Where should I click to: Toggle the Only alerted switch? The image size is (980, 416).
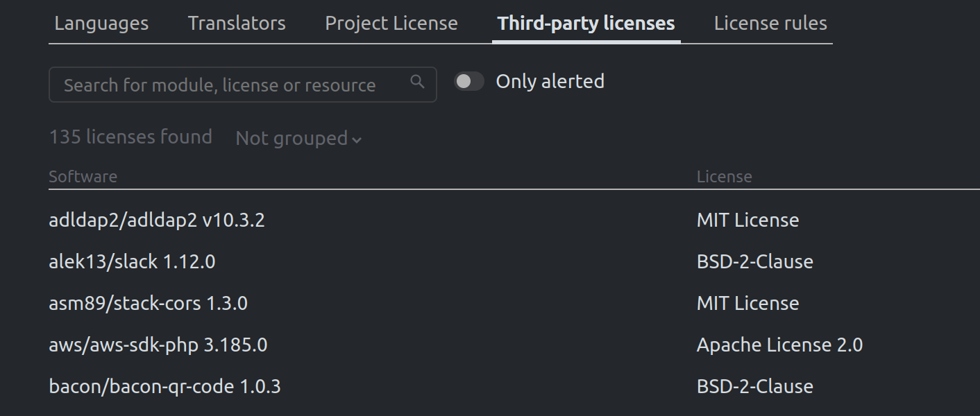click(x=469, y=82)
